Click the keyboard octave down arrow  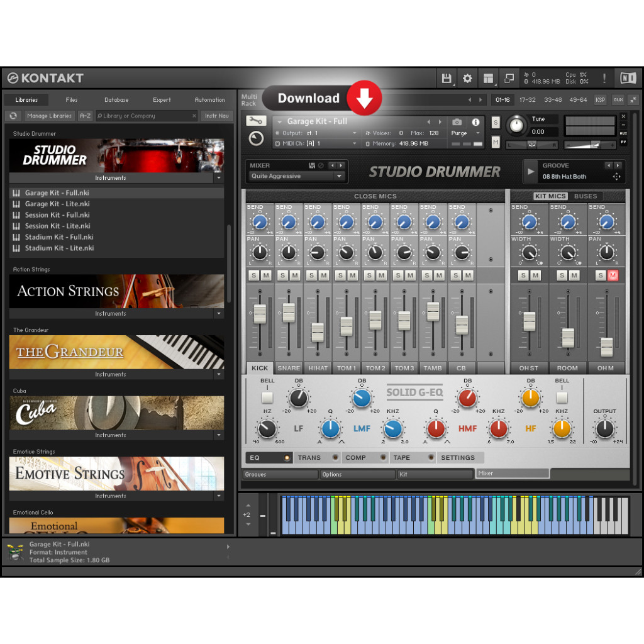[x=248, y=524]
